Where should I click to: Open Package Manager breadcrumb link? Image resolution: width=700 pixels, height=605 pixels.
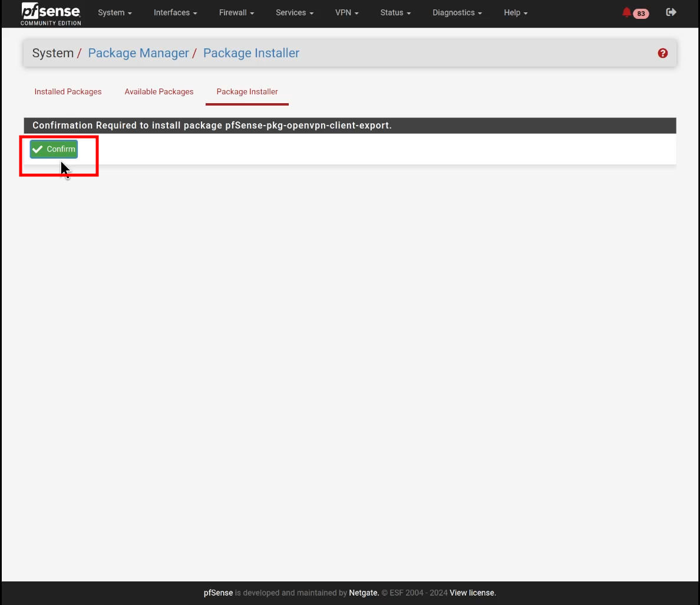138,52
